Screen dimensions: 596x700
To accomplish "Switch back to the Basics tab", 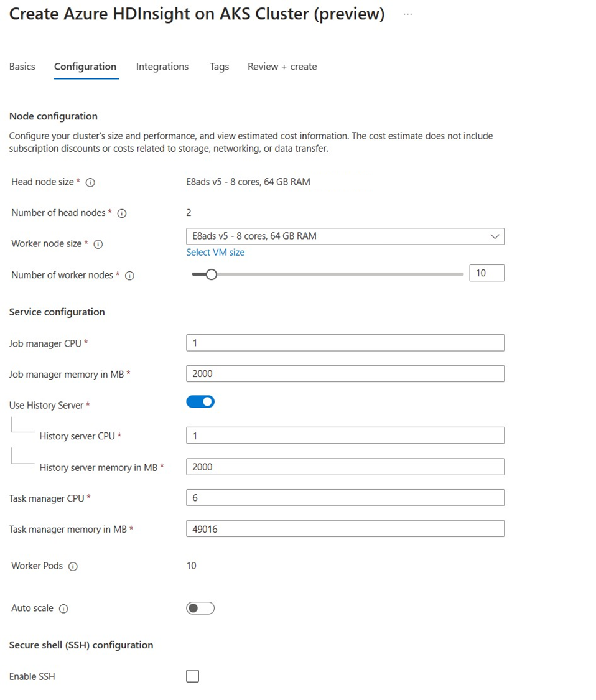I will click(22, 67).
